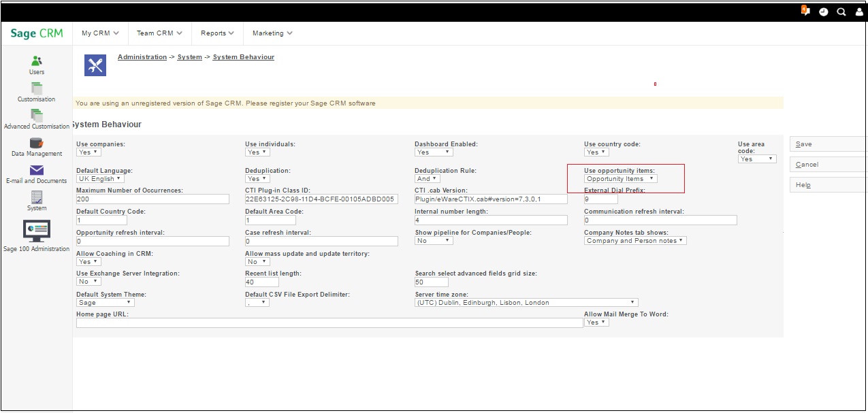Open Advanced Customisation icon
868x413 pixels.
tap(37, 116)
